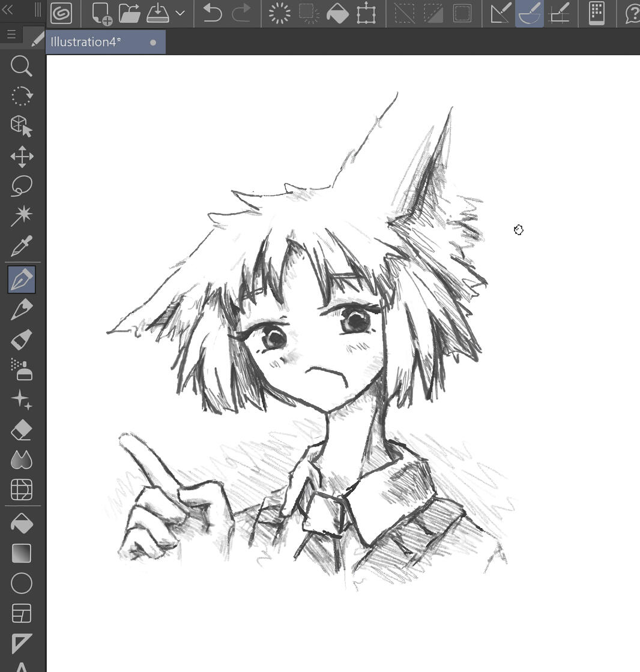Select the Eraser tool
The height and width of the screenshot is (672, 640).
[22, 430]
